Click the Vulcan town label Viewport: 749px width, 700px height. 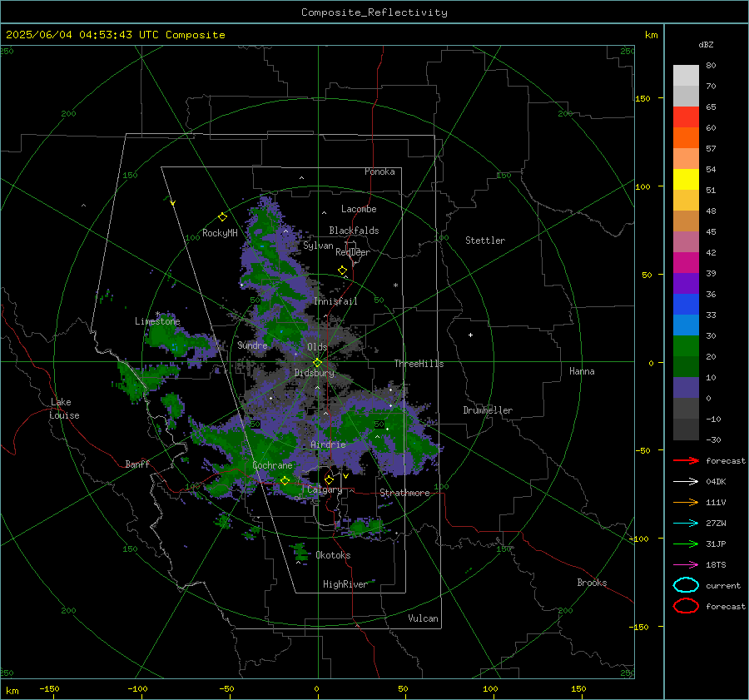(424, 618)
